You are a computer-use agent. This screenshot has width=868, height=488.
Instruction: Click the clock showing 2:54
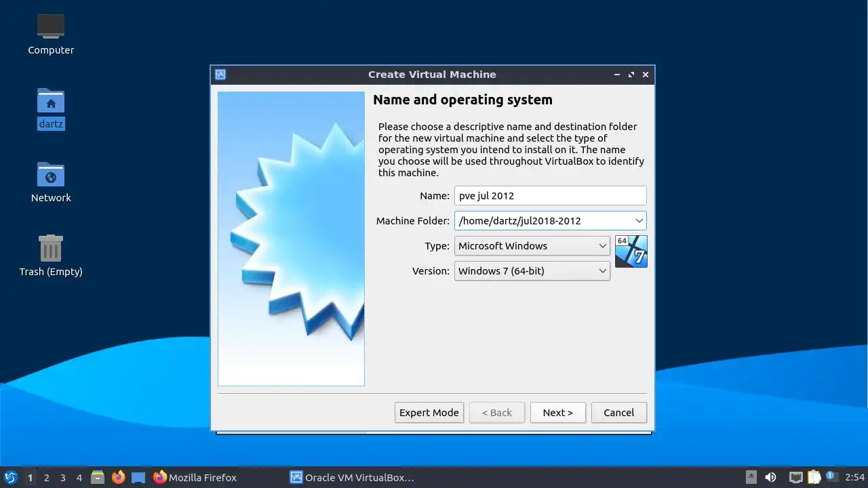coord(855,477)
